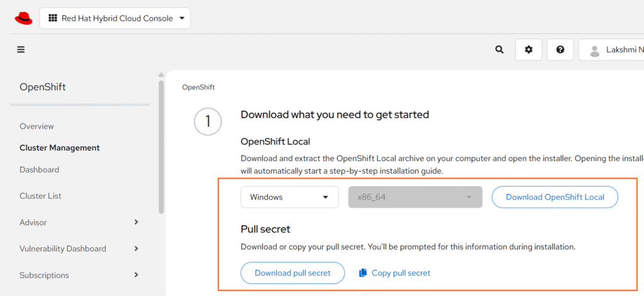Open the Windows operating system dropdown
Image resolution: width=644 pixels, height=296 pixels.
point(289,197)
